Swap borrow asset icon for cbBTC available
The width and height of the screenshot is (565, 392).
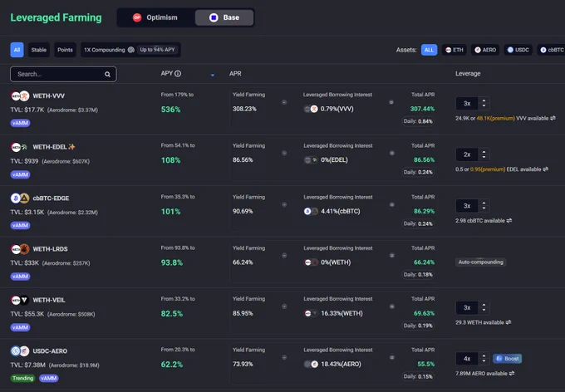coord(509,221)
